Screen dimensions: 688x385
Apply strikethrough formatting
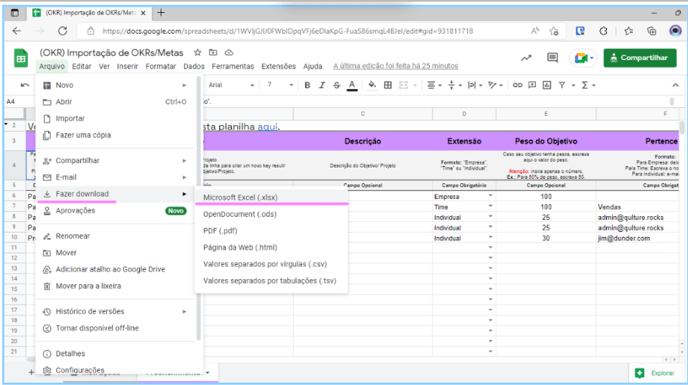(x=337, y=85)
